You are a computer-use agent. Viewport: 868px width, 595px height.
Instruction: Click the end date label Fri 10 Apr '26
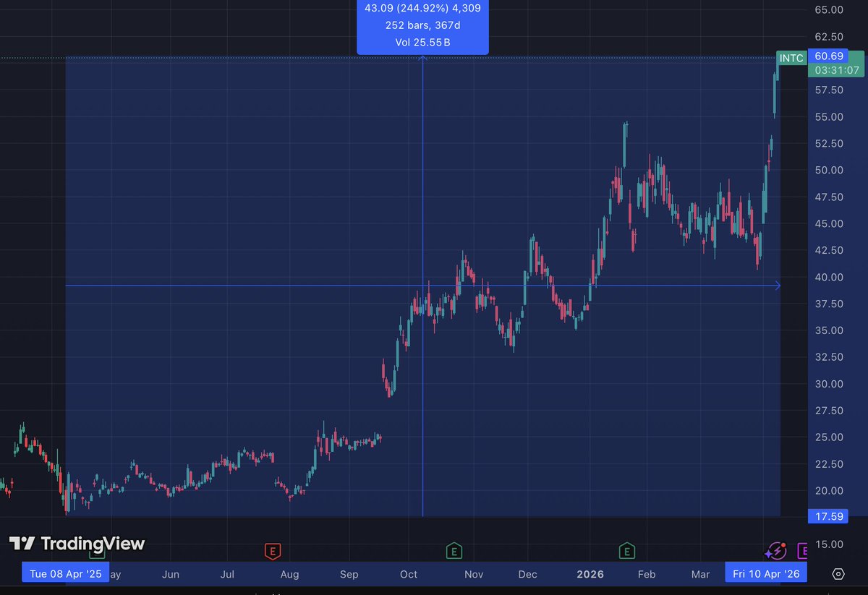(766, 574)
